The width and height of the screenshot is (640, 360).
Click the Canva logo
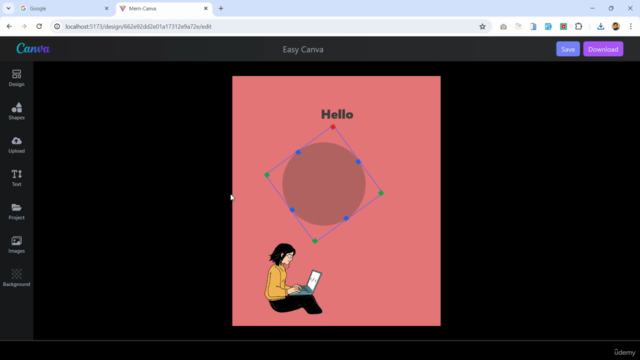point(33,49)
